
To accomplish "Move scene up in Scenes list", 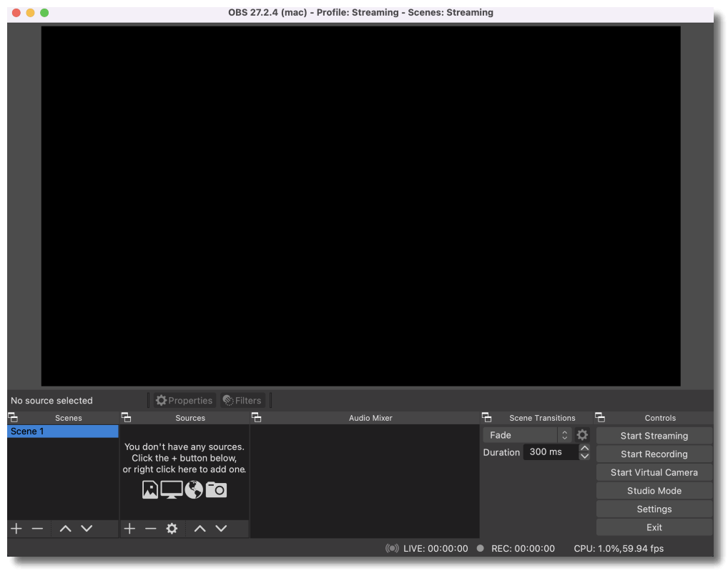I will click(x=66, y=529).
